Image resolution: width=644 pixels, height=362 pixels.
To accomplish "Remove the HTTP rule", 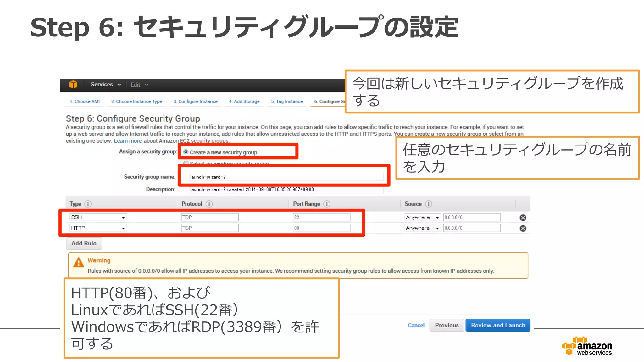I will pyautogui.click(x=523, y=228).
